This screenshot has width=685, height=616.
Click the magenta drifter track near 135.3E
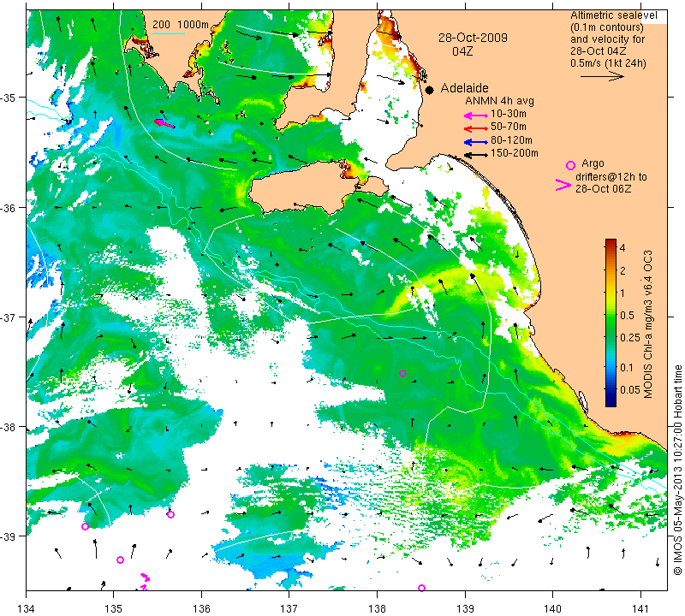pos(145,582)
